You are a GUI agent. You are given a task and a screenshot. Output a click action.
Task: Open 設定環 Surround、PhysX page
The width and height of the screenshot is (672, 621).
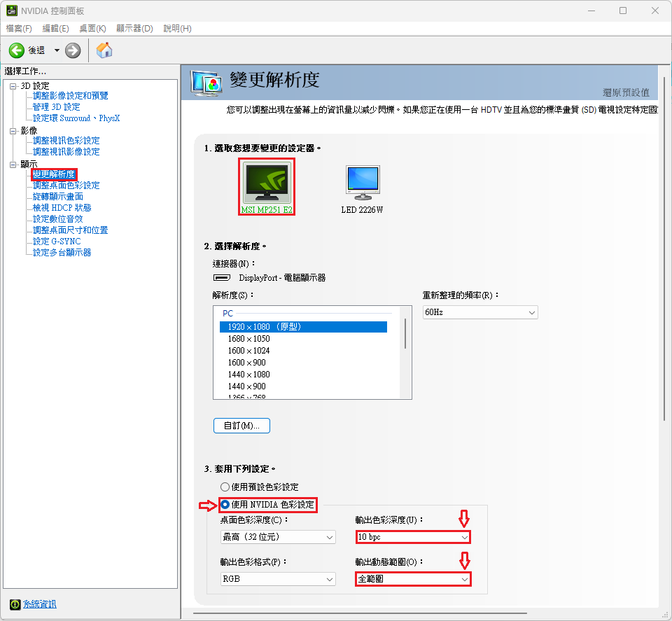(x=76, y=118)
